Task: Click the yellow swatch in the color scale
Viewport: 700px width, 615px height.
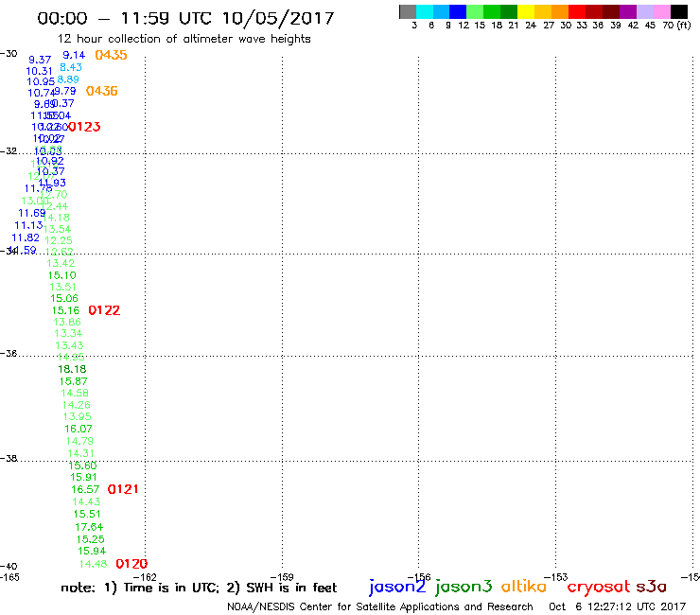Action: click(x=526, y=11)
